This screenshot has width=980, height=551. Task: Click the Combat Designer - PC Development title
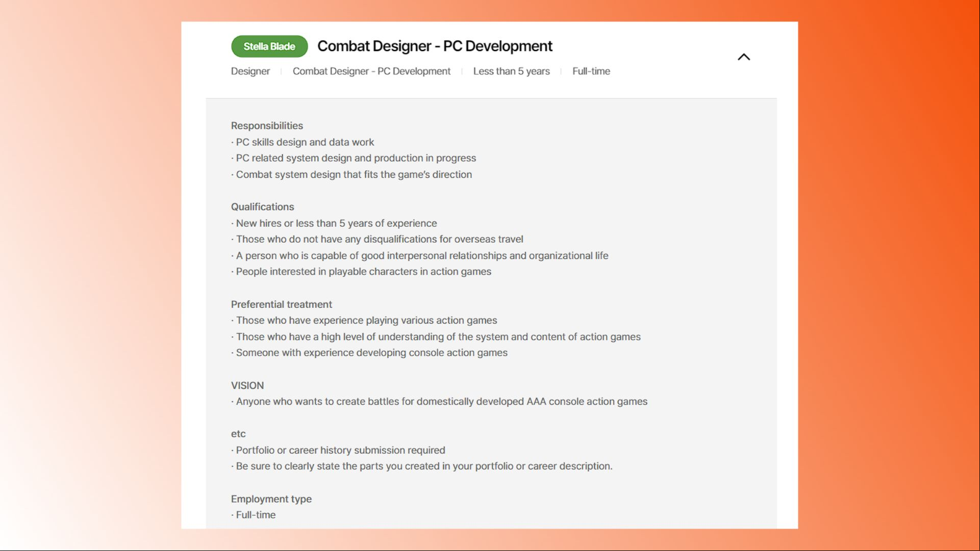coord(435,46)
